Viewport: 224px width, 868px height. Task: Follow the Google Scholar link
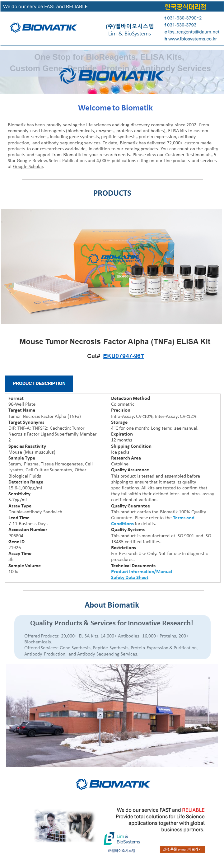click(28, 166)
